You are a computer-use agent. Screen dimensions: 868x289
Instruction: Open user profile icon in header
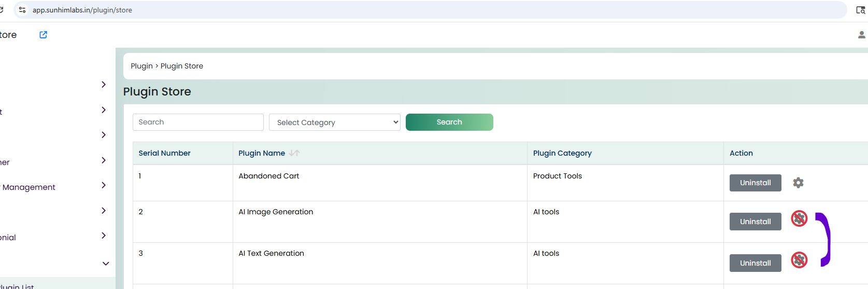point(861,35)
